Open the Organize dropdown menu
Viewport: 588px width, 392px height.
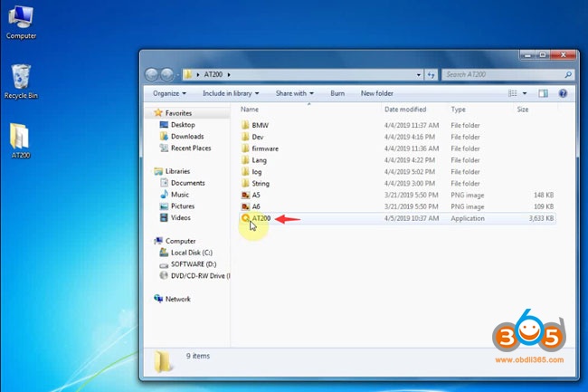click(169, 93)
